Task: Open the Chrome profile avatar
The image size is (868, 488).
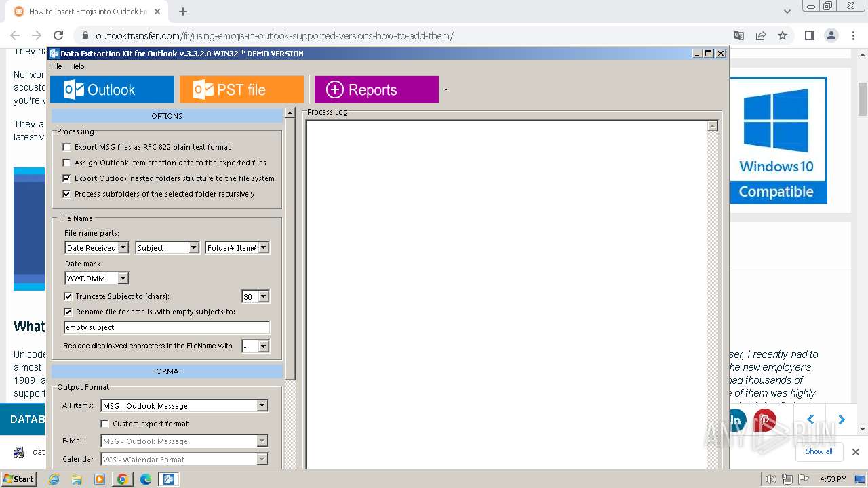Action: 831,35
